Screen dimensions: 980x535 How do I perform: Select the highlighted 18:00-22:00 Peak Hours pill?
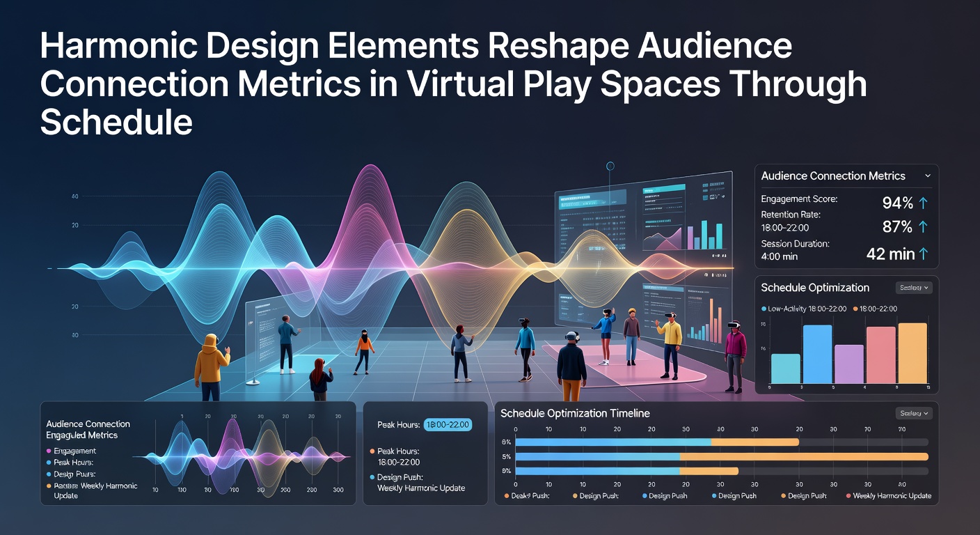coord(448,424)
